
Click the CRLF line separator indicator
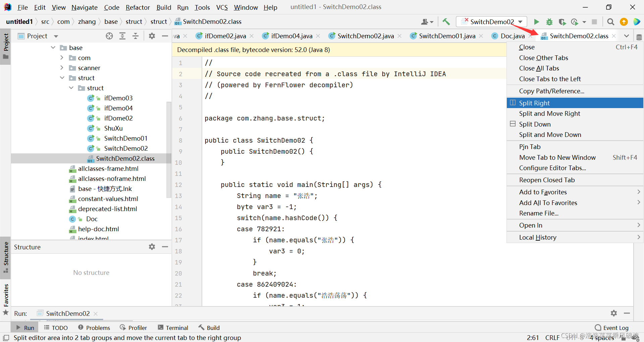click(x=552, y=338)
